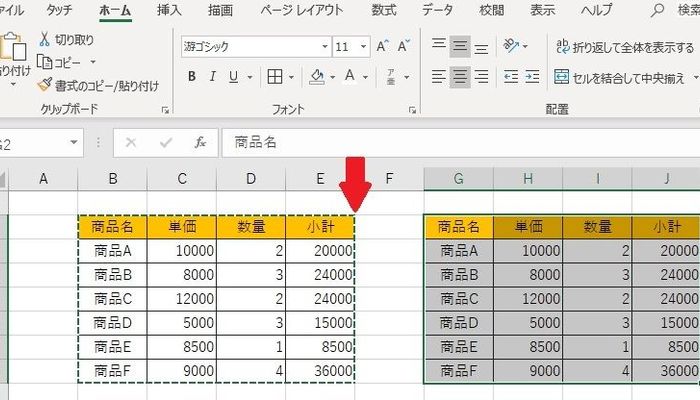This screenshot has width=700, height=400.
Task: Open the 数式 ribbon tab
Action: pyautogui.click(x=383, y=10)
